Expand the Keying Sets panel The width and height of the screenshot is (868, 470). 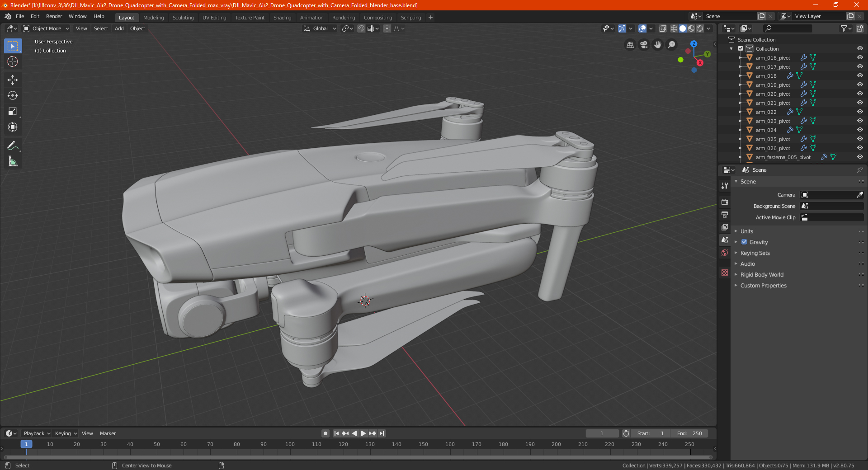[x=755, y=253]
